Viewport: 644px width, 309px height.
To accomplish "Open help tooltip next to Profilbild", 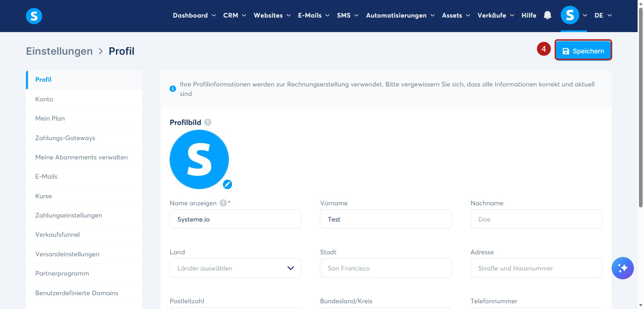I will [208, 122].
